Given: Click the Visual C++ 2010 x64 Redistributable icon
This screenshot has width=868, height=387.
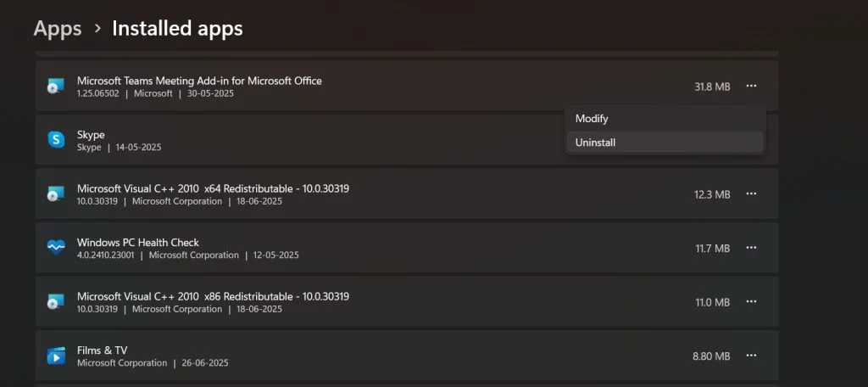Looking at the screenshot, I should point(56,194).
